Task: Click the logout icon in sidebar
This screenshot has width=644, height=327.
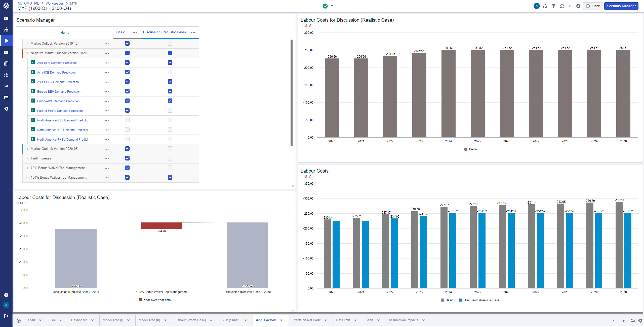Action: click(x=6, y=316)
